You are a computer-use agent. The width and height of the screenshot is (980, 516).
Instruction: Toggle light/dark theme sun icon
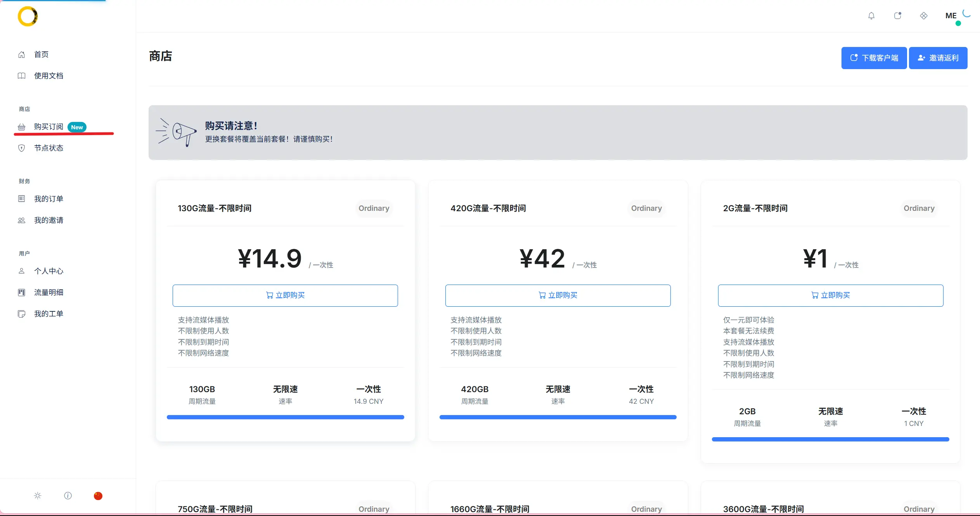pyautogui.click(x=38, y=496)
